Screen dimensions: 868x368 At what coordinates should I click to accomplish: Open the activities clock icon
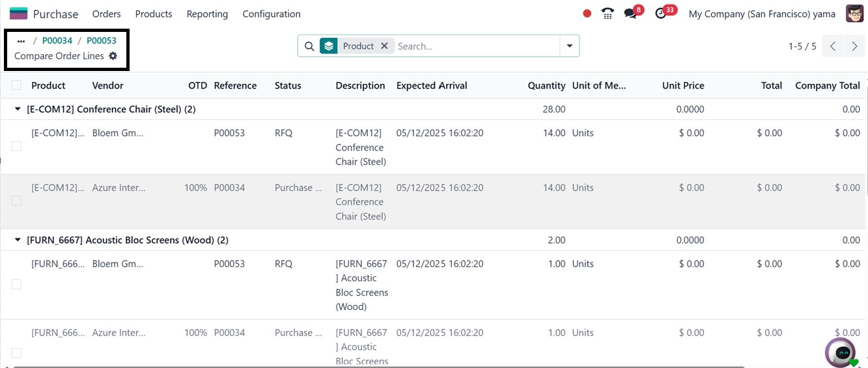(661, 14)
